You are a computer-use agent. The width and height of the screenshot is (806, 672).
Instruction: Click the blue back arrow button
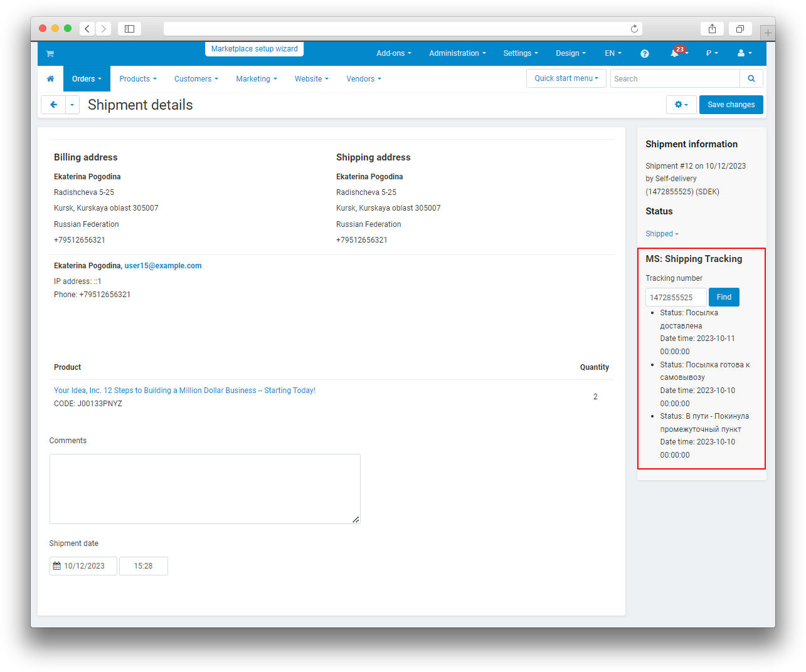pyautogui.click(x=53, y=105)
